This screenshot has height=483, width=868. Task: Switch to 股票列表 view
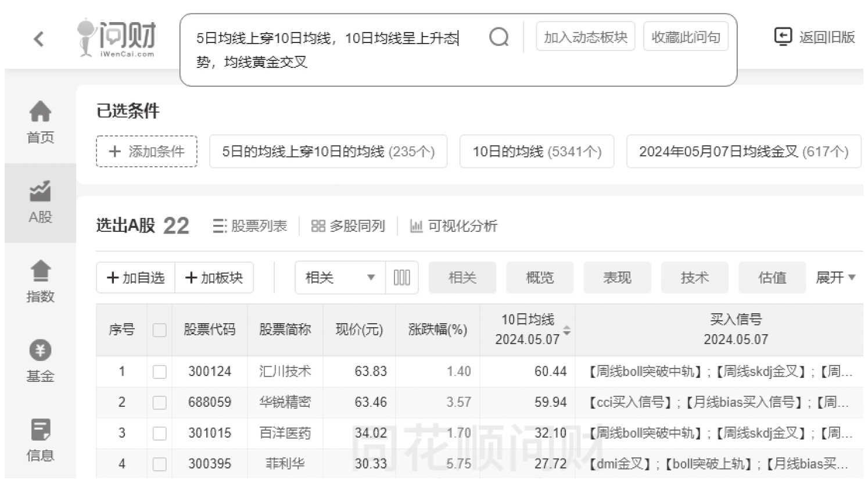(250, 226)
